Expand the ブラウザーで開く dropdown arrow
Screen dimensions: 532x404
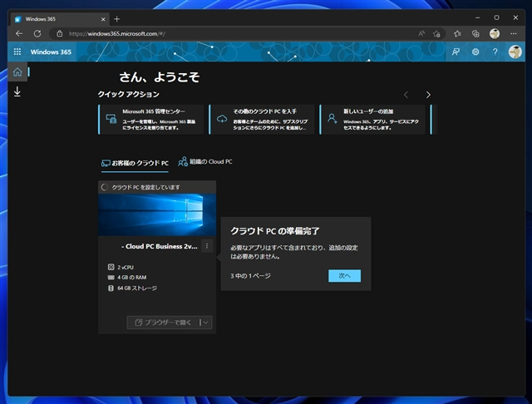205,323
